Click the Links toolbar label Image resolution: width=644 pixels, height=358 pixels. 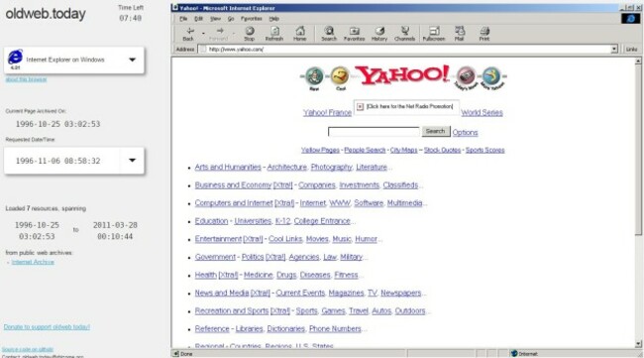(631, 49)
